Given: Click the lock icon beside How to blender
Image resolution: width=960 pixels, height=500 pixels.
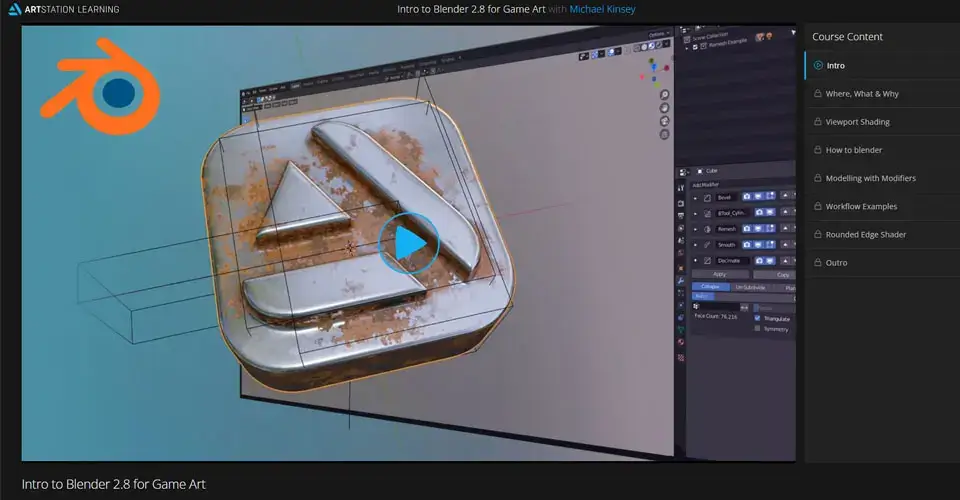Looking at the screenshot, I should click(x=818, y=150).
